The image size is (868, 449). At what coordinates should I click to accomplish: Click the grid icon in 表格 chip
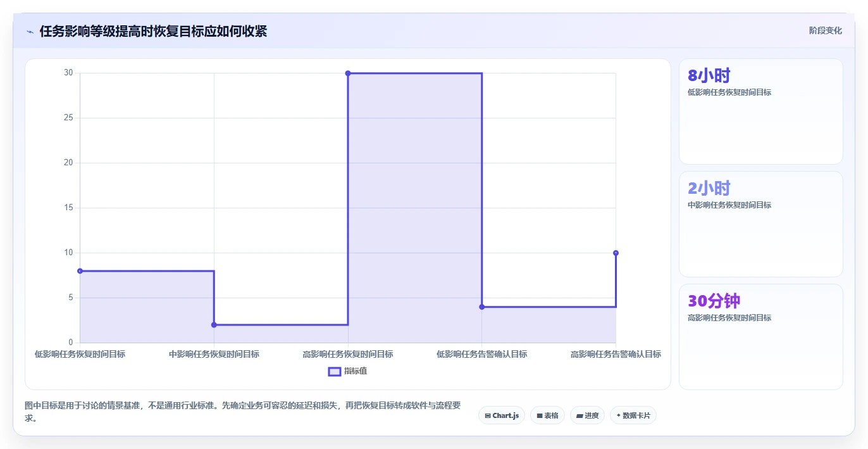tap(540, 416)
